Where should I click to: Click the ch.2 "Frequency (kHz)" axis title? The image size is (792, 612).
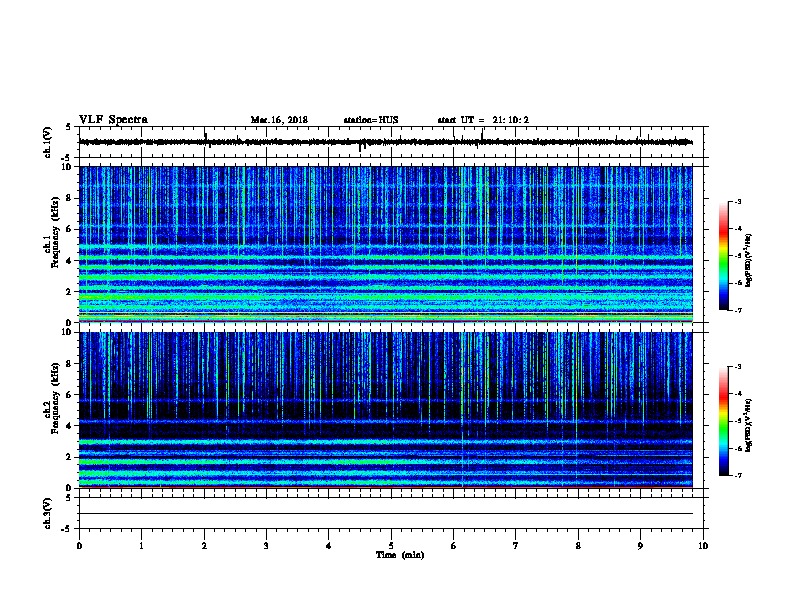pos(55,398)
